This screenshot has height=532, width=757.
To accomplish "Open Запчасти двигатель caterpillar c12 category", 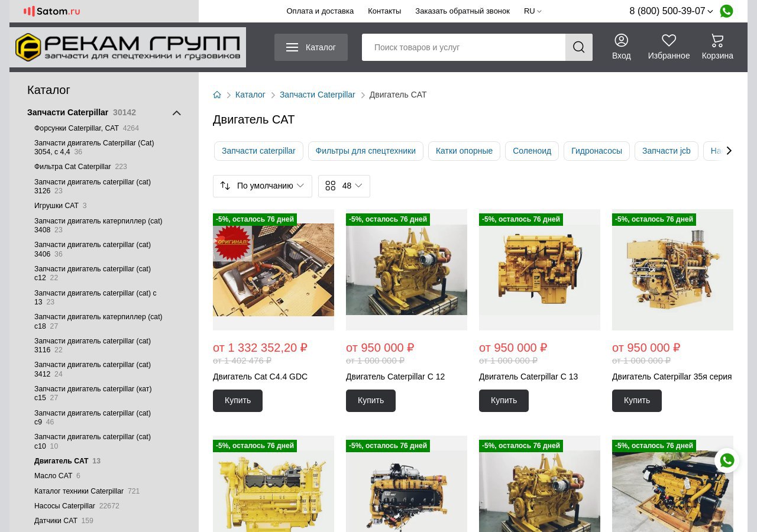I will [x=92, y=273].
